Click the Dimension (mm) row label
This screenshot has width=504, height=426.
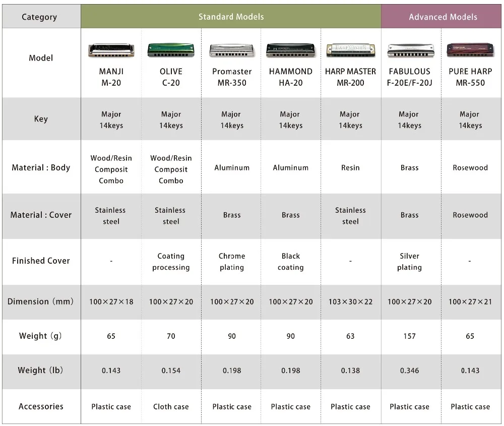pyautogui.click(x=41, y=301)
